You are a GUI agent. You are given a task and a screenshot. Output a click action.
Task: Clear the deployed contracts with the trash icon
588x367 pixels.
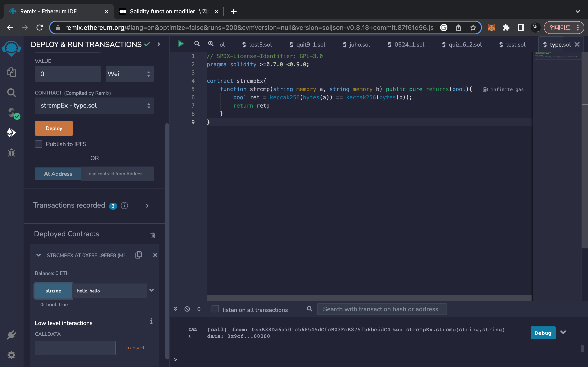(x=153, y=235)
